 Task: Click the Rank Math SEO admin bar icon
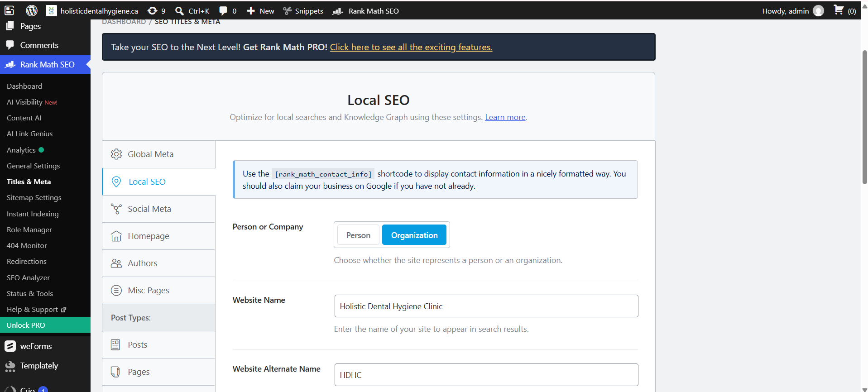(338, 11)
